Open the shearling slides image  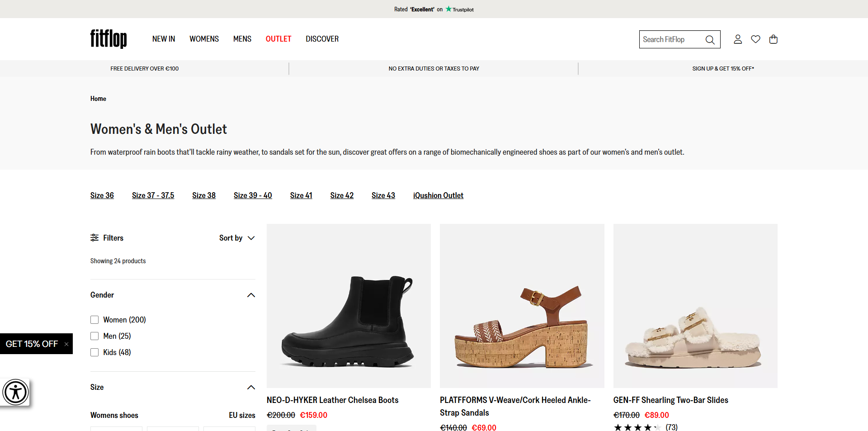pos(695,306)
